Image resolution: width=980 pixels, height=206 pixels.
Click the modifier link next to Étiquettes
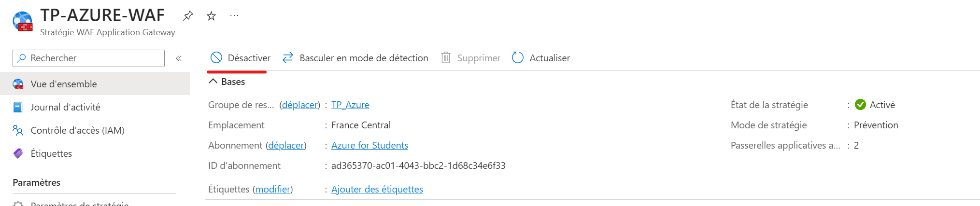pos(273,189)
